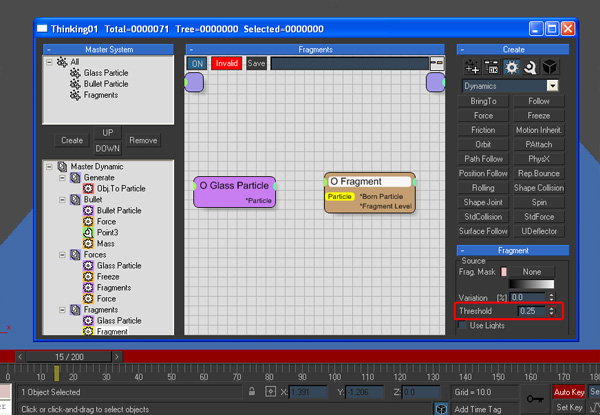Click the Variation spinner arrows

551,297
